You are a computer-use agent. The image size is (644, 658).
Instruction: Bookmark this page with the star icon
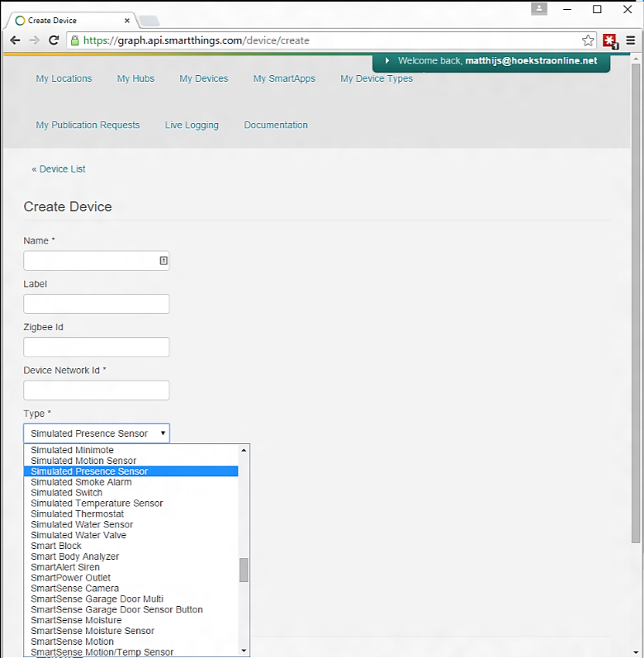coord(588,40)
